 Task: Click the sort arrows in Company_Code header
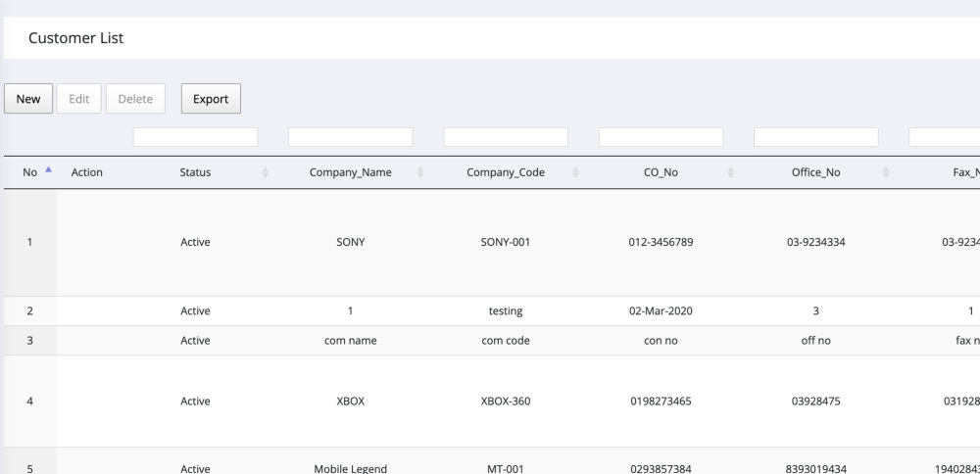pos(575,172)
